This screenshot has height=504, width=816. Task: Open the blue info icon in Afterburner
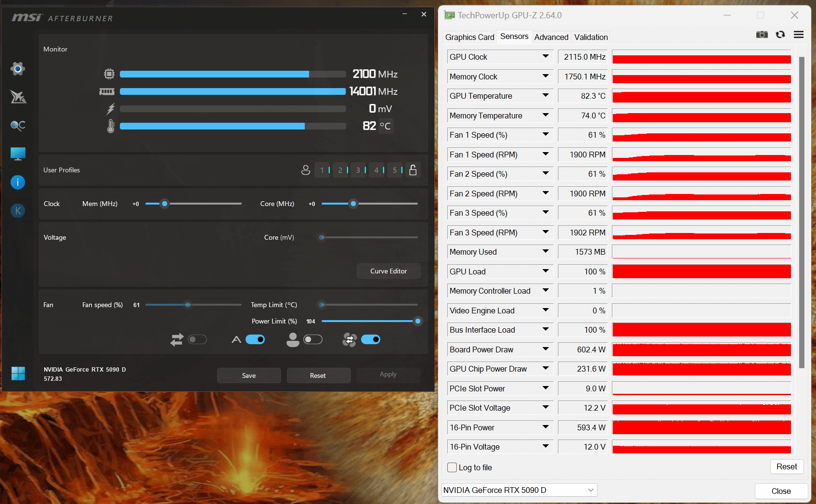click(18, 182)
